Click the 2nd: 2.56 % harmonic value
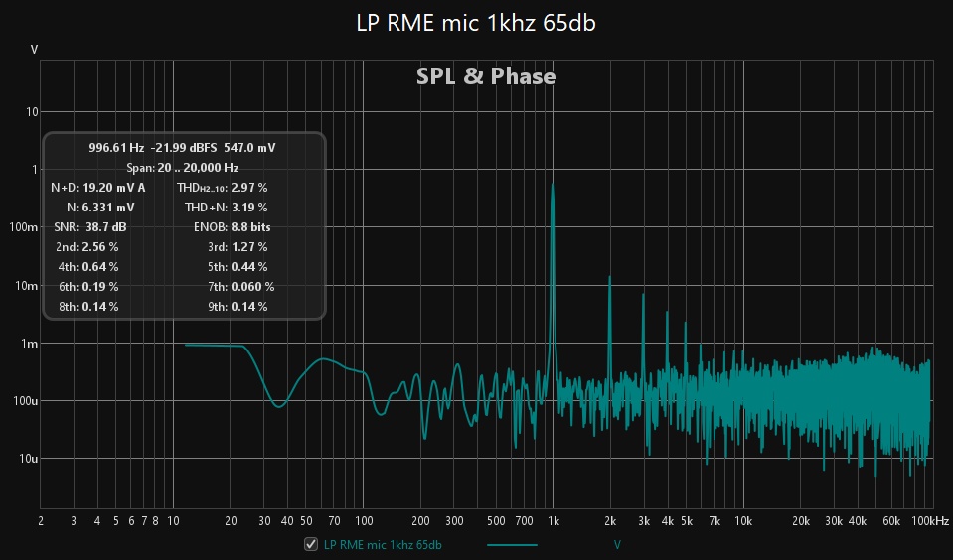The image size is (953, 560). 86,247
